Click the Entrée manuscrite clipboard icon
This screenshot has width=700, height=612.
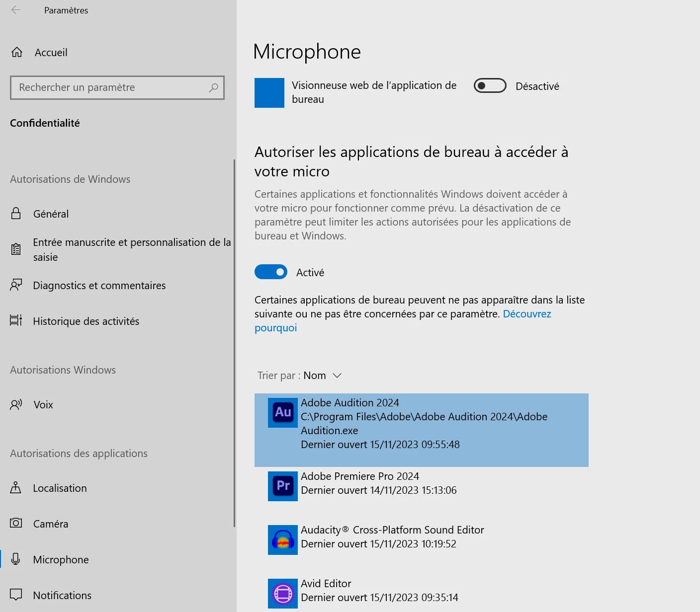pyautogui.click(x=16, y=249)
